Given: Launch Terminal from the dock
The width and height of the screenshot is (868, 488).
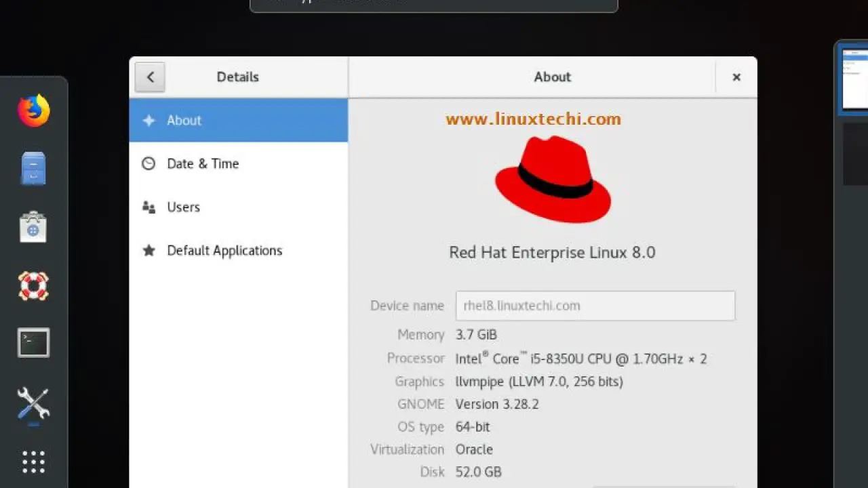Looking at the screenshot, I should click(x=33, y=343).
